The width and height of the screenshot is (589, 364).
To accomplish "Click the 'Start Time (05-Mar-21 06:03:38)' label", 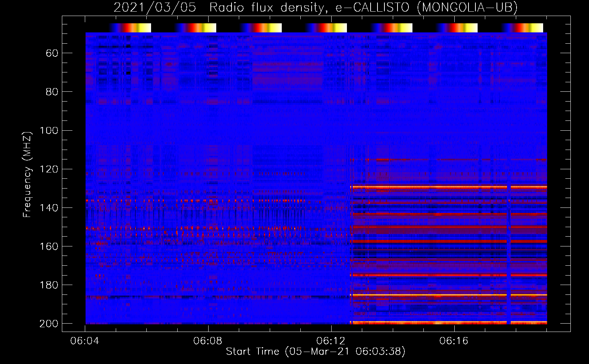I will (x=316, y=352).
